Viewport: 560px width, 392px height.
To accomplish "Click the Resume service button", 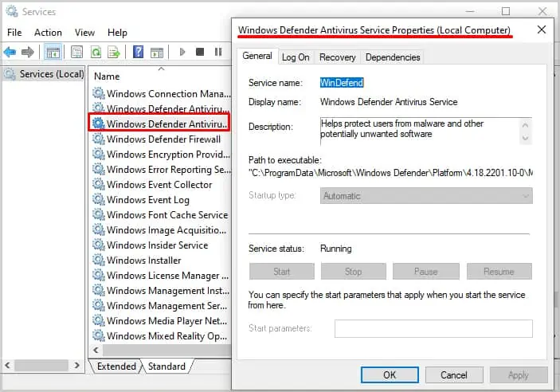I will point(499,272).
